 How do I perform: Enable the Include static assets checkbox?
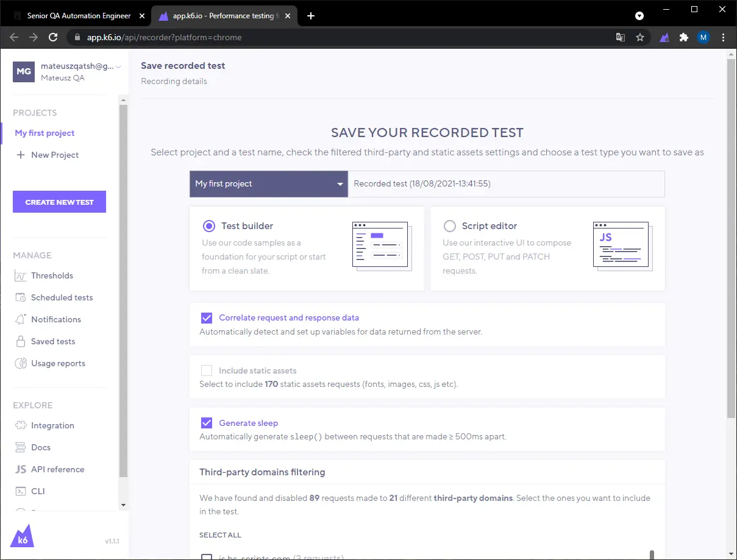tap(207, 370)
